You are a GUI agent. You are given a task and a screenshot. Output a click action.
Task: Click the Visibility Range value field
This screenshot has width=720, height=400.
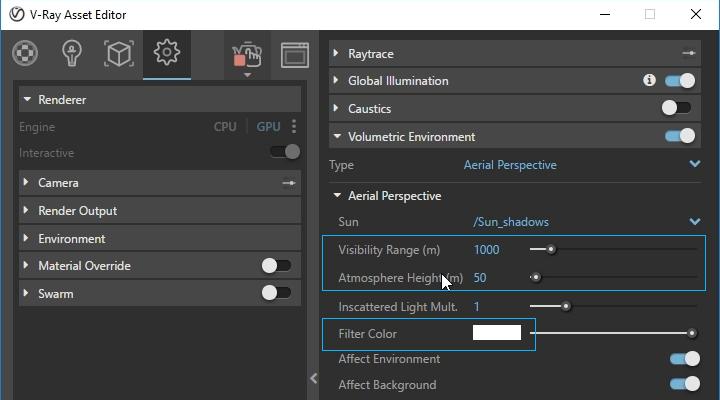(487, 250)
